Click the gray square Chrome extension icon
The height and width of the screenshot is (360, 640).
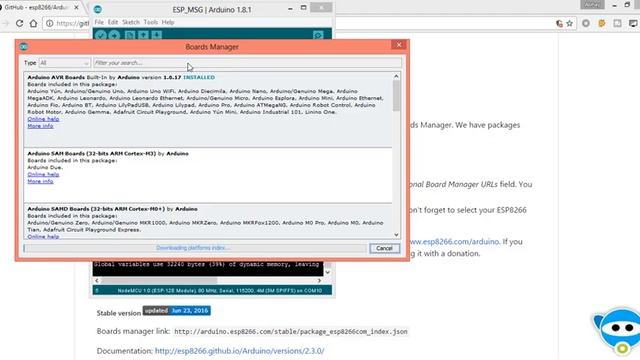(x=618, y=23)
